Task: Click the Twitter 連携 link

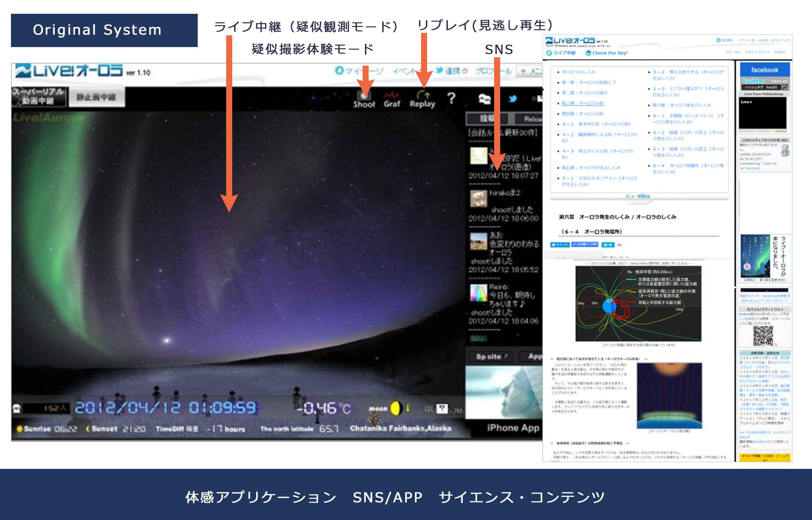Action: [452, 71]
